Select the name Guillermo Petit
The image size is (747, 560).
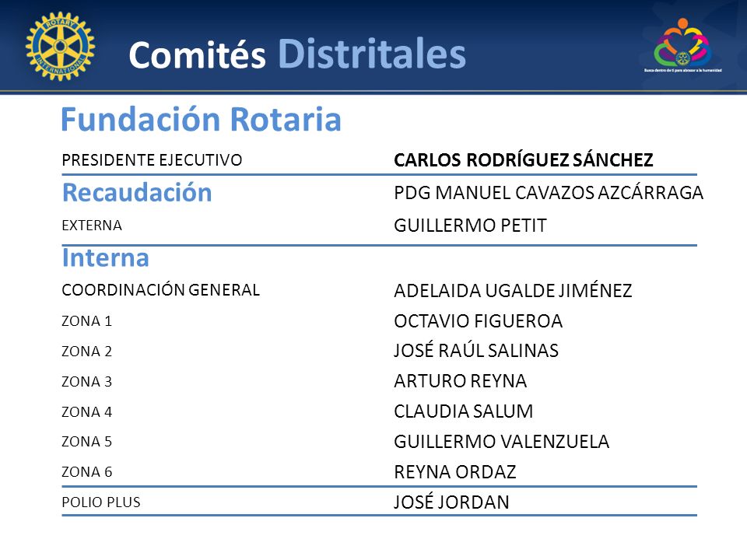470,226
